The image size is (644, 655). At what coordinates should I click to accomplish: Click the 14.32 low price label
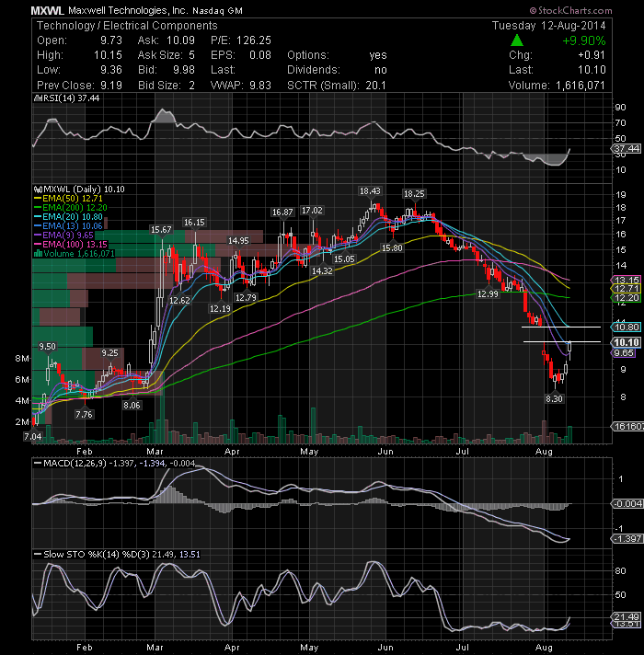pyautogui.click(x=322, y=271)
